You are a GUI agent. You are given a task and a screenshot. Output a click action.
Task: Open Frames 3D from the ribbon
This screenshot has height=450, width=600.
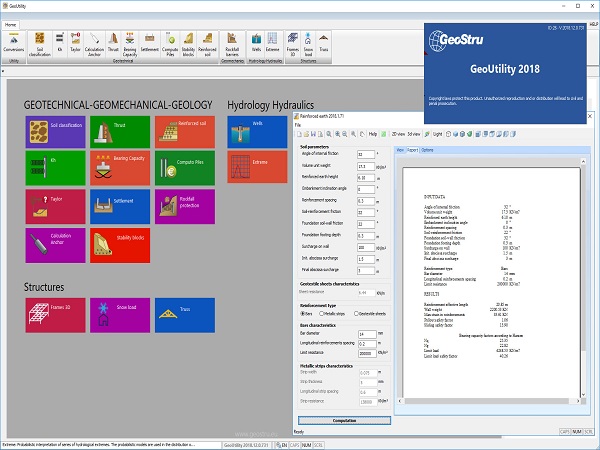293,44
